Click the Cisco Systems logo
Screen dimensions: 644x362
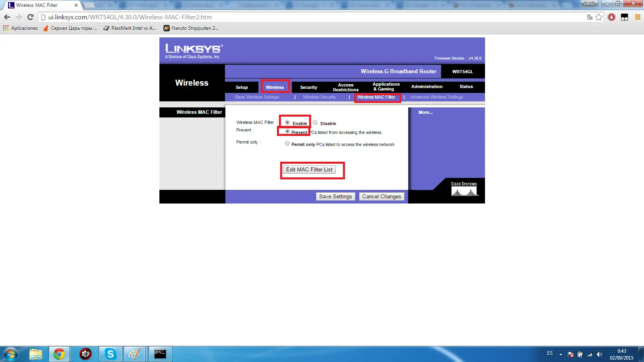[x=464, y=189]
